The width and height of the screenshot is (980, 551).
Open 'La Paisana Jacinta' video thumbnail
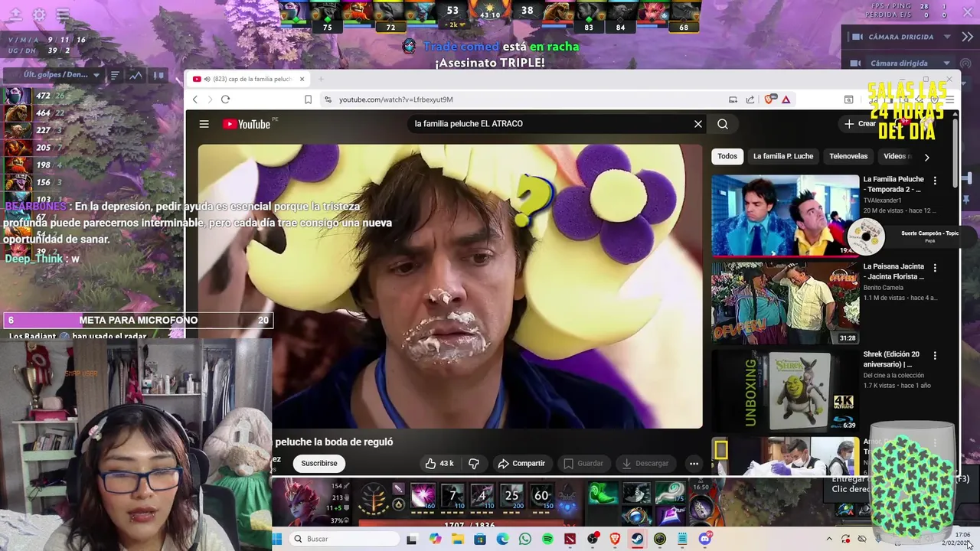click(786, 303)
